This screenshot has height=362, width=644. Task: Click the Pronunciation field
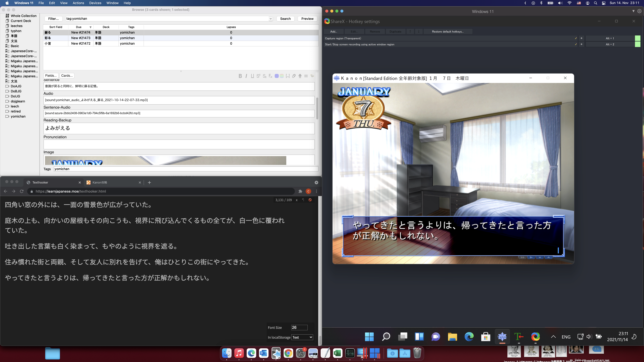[179, 144]
